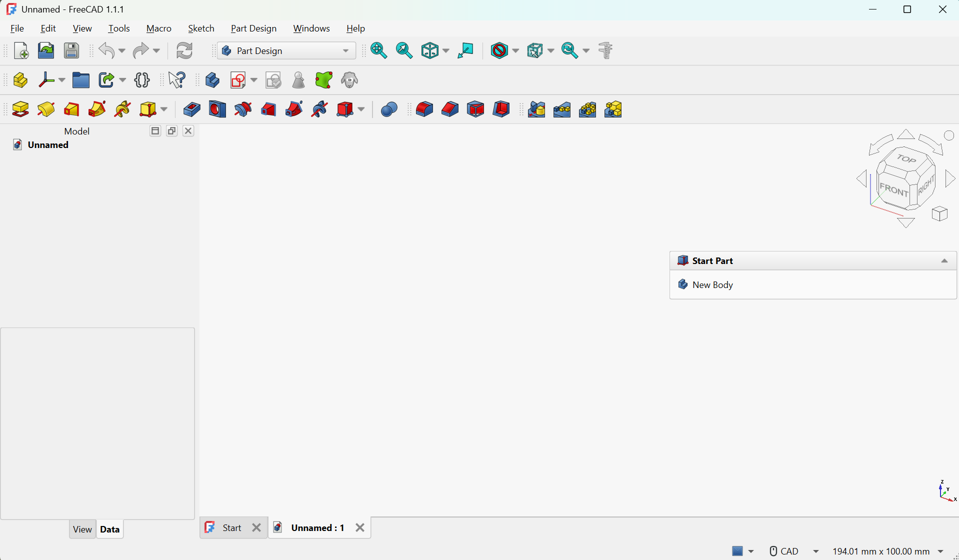
Task: Select the Additive Loft tool
Action: point(71,109)
